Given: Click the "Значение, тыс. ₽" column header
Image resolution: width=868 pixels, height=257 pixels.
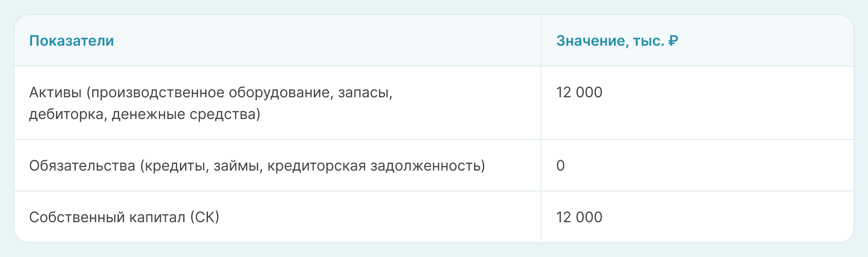Looking at the screenshot, I should point(617,41).
